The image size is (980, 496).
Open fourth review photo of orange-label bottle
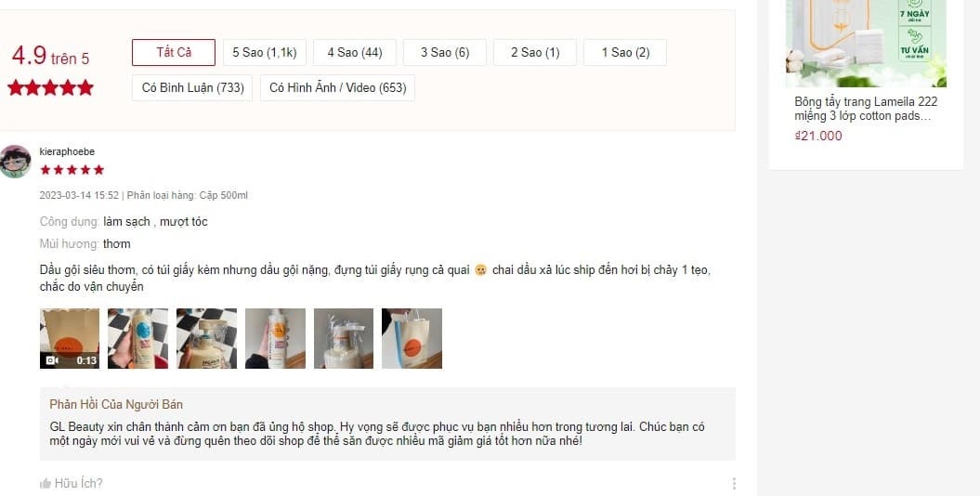click(x=275, y=338)
